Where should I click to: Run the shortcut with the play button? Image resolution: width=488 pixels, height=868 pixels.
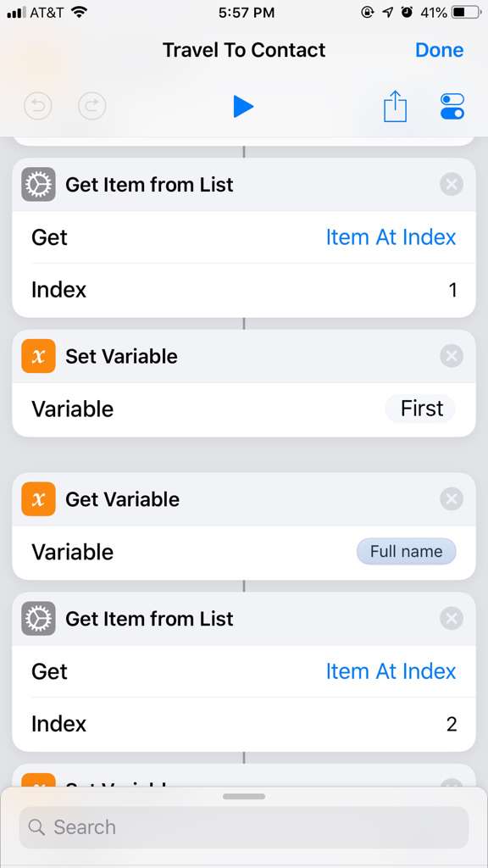[243, 106]
